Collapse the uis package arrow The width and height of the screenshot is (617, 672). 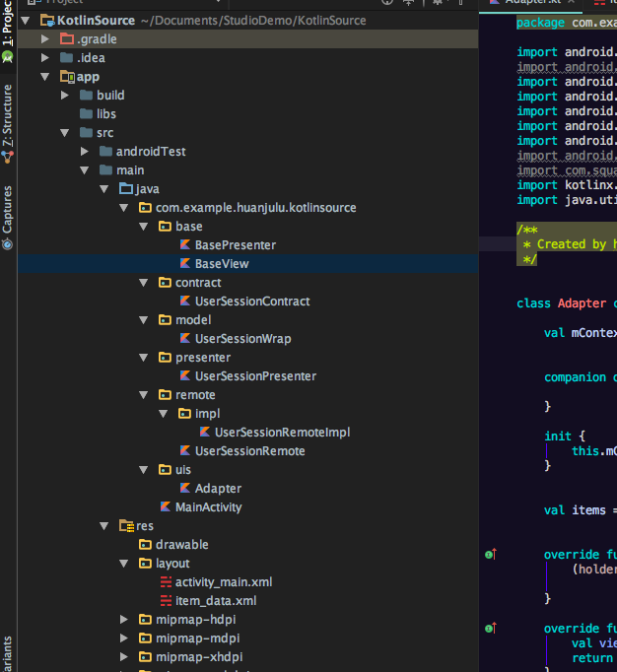143,470
